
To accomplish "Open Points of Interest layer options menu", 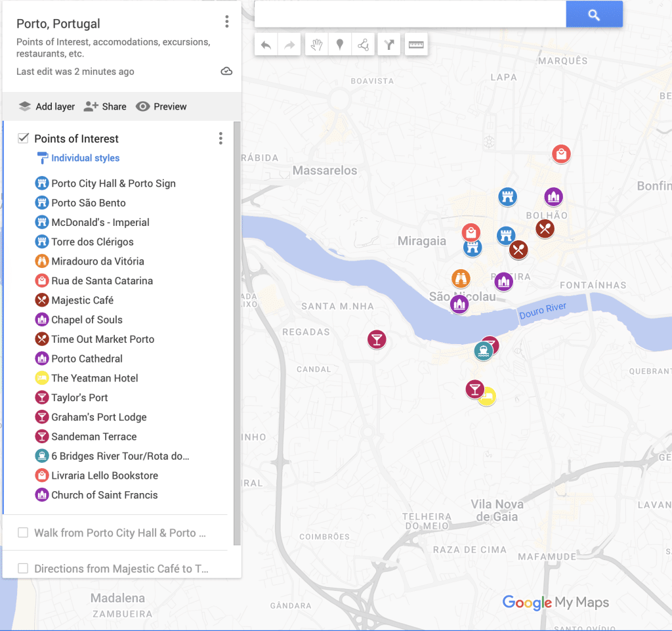I will coord(220,139).
